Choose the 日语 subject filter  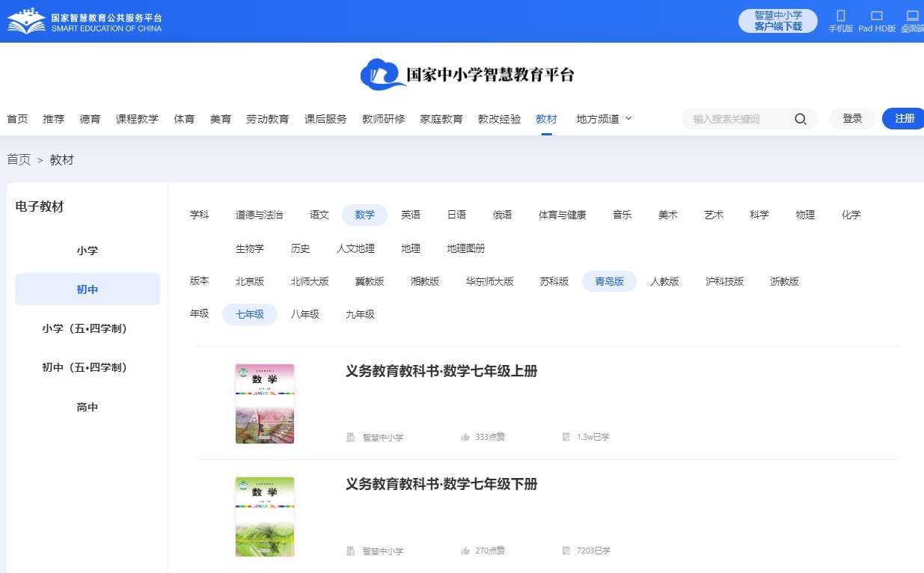point(456,215)
